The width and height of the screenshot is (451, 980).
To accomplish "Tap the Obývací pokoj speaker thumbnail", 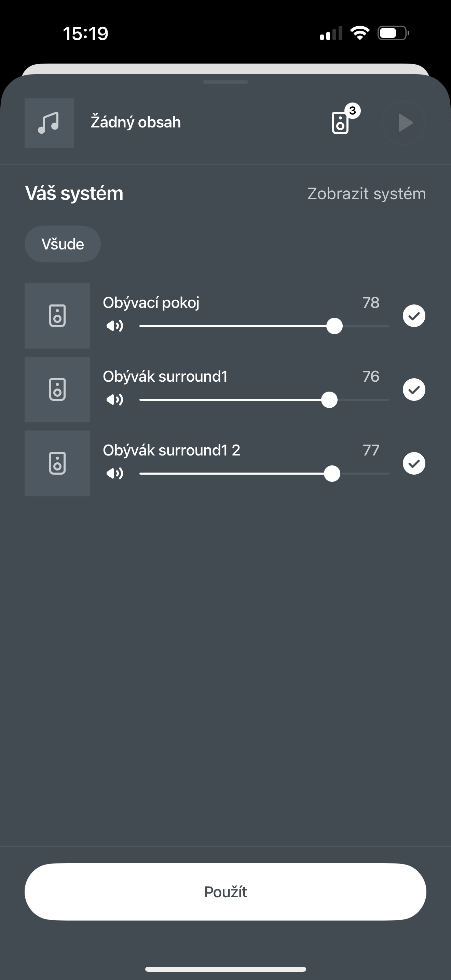I will click(57, 315).
